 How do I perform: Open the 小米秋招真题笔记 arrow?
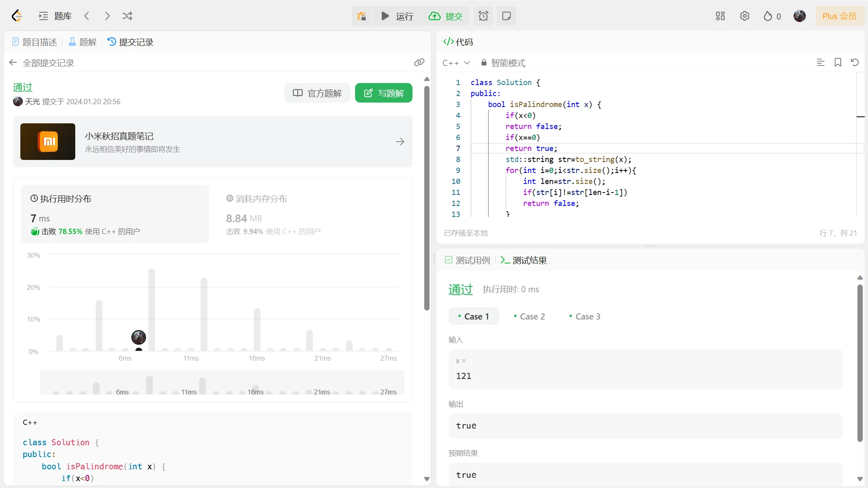(x=400, y=142)
